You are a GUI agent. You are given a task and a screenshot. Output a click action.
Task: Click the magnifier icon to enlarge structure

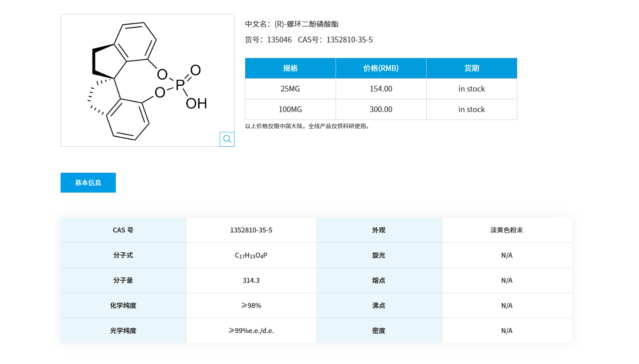[x=227, y=139]
